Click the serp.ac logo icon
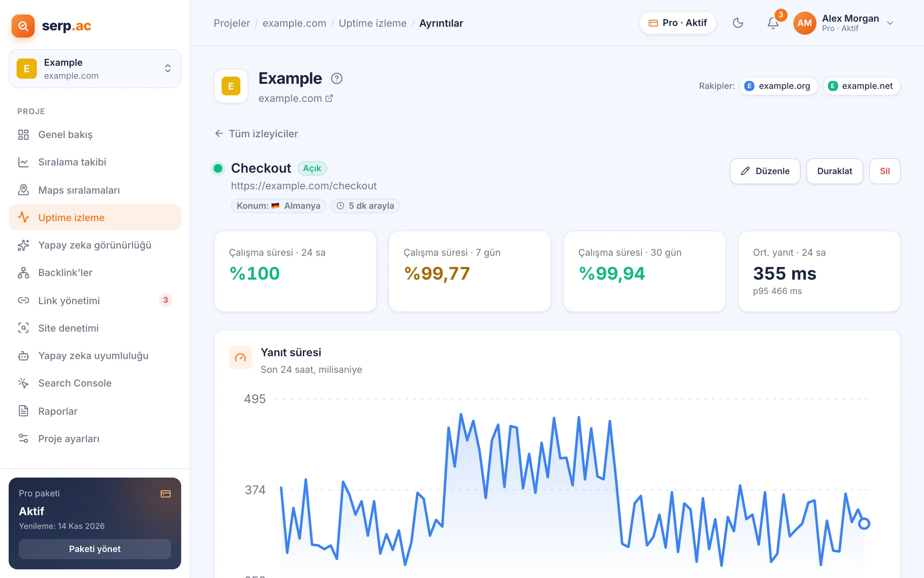Viewport: 924px width, 578px height. click(x=23, y=26)
